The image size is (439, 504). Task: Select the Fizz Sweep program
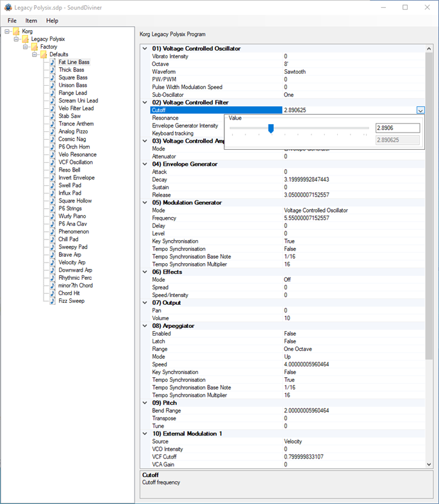[x=71, y=301]
